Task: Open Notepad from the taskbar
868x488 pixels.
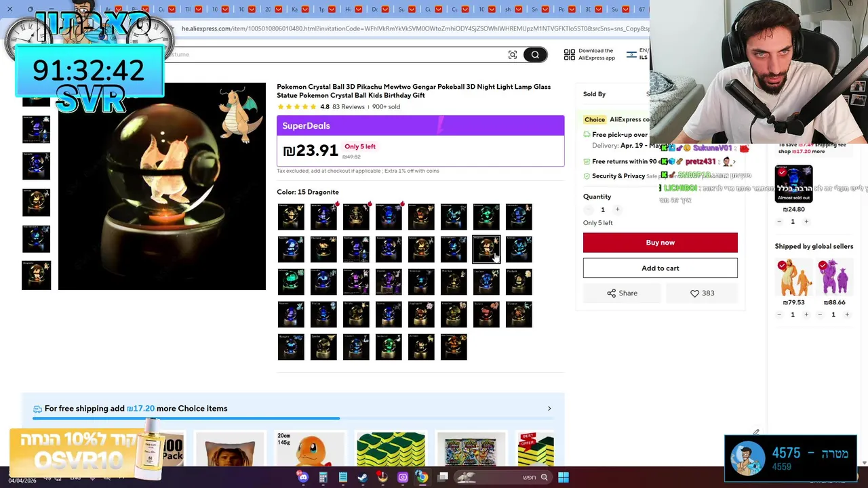Action: [x=343, y=477]
